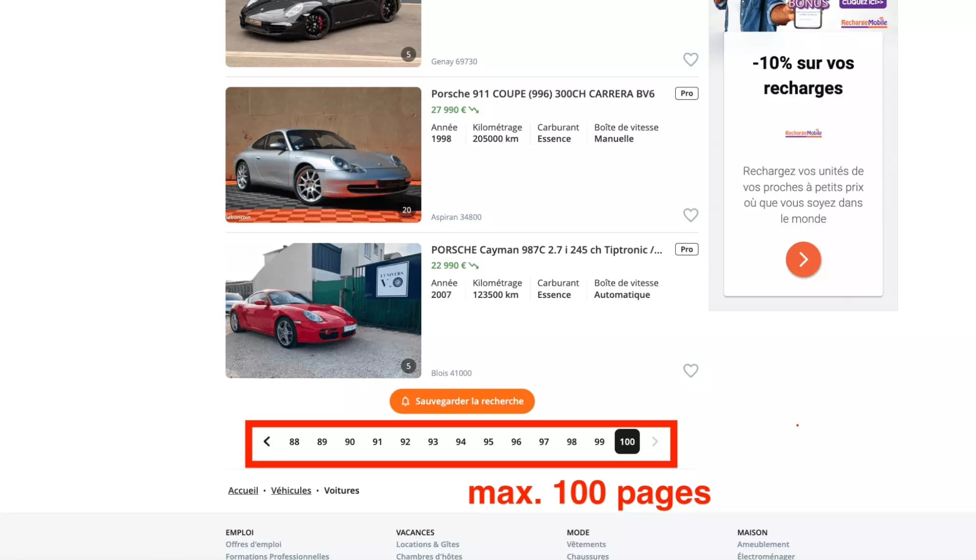976x560 pixels.
Task: Click the photo count badge on the red Cayman
Action: (x=409, y=365)
